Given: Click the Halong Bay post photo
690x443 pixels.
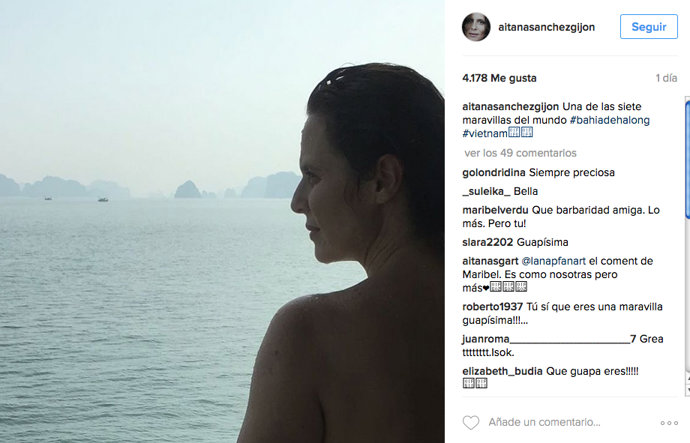Looking at the screenshot, I should [x=222, y=221].
